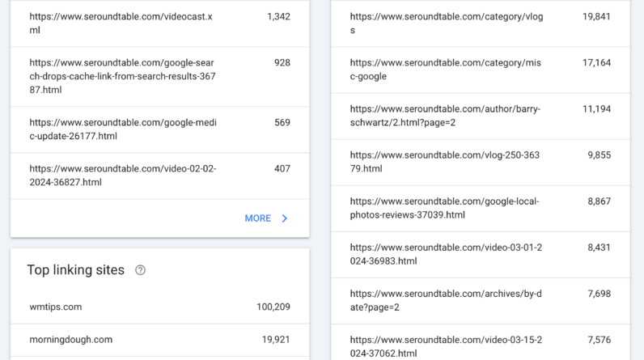
Task: Open the video-02-02-2024-36827.html row
Action: click(x=159, y=176)
